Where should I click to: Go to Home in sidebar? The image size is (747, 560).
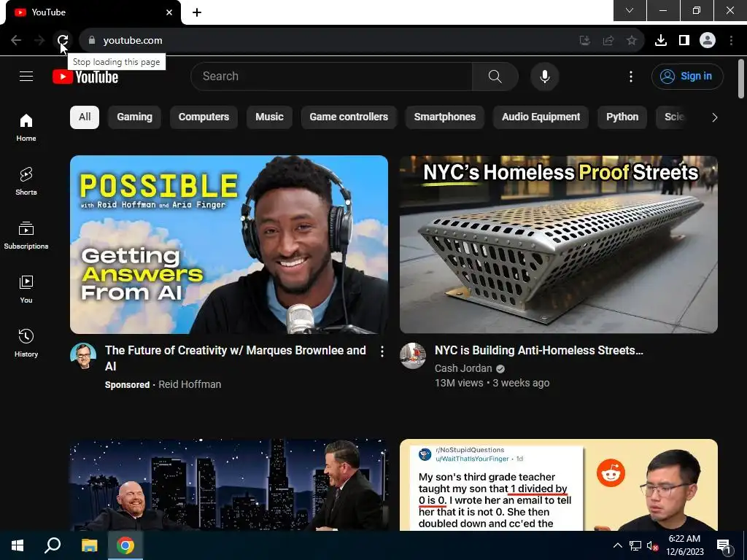coord(26,128)
